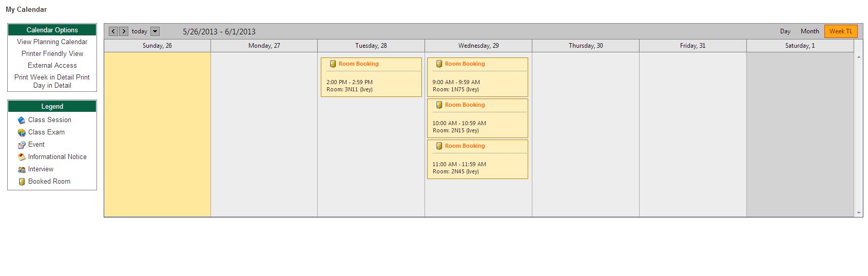
Task: Click the Informational Notice legend icon
Action: click(x=22, y=157)
